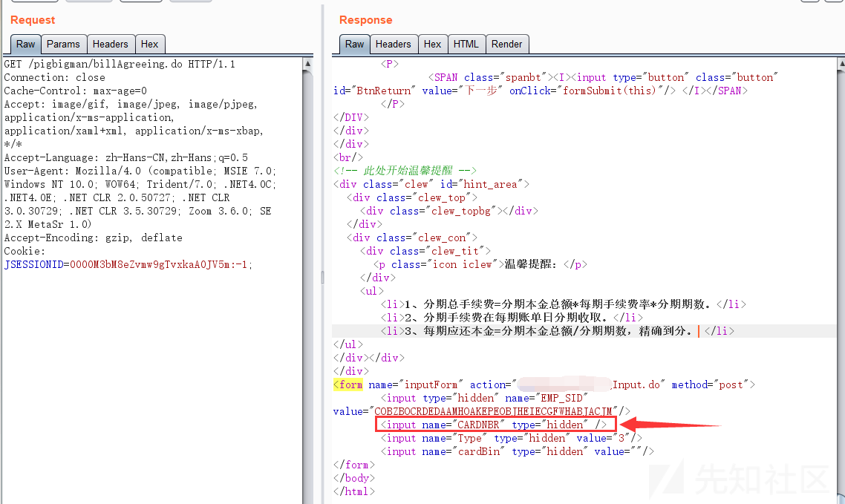The image size is (845, 504).
Task: Click the splitter handle between request and response
Action: tap(322, 277)
